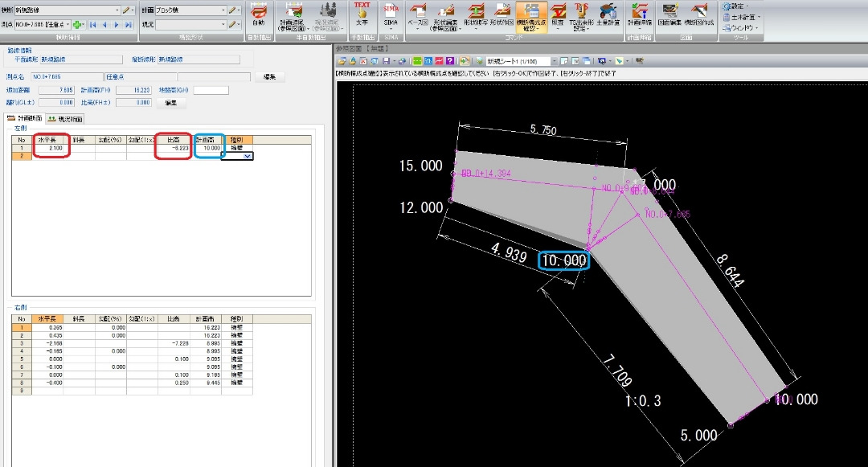868x467 pixels.
Task: Click the 形状編集 (参照図面) icon
Action: [446, 17]
